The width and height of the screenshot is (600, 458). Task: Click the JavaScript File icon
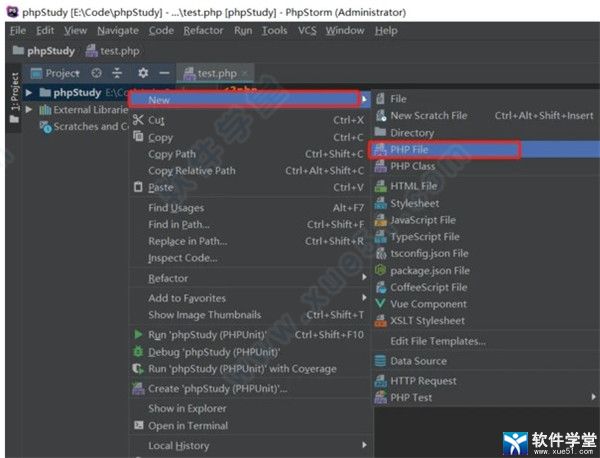380,220
